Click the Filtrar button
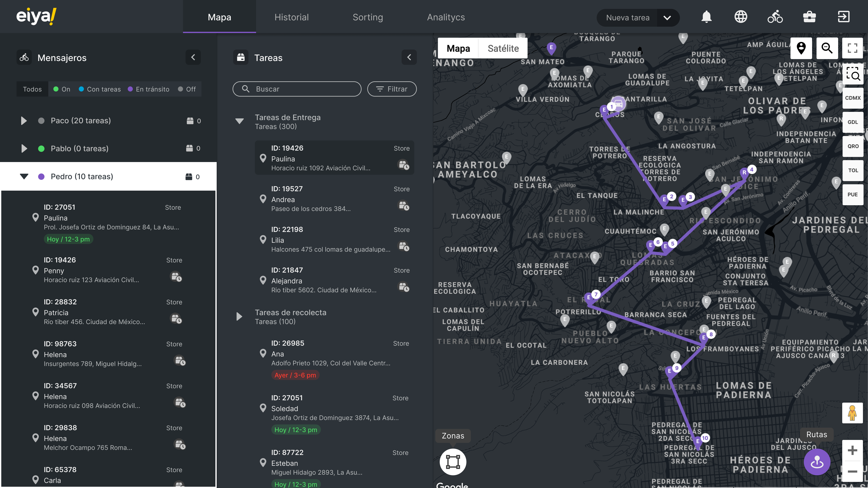The height and width of the screenshot is (488, 868). tap(392, 89)
